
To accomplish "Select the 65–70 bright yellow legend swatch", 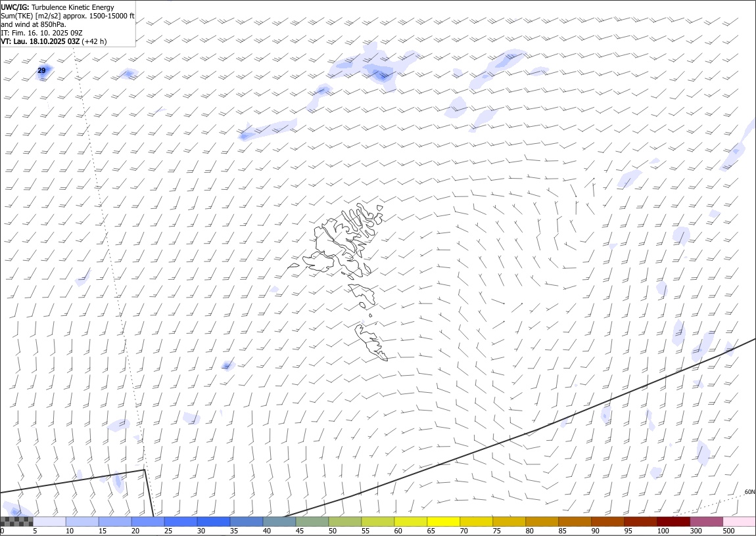I will pyautogui.click(x=444, y=522).
